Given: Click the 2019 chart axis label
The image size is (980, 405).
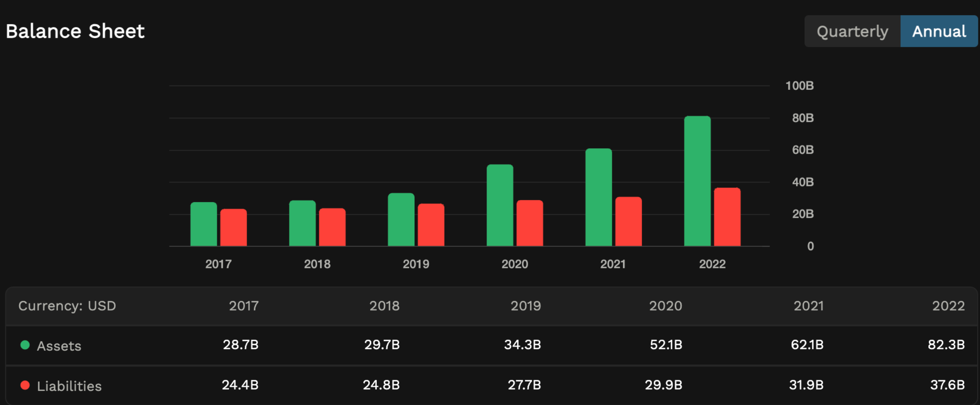Looking at the screenshot, I should [416, 264].
